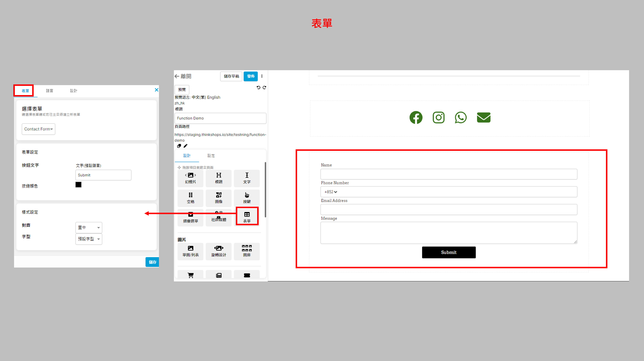
Task: Open the Contact Form dropdown
Action: point(38,129)
